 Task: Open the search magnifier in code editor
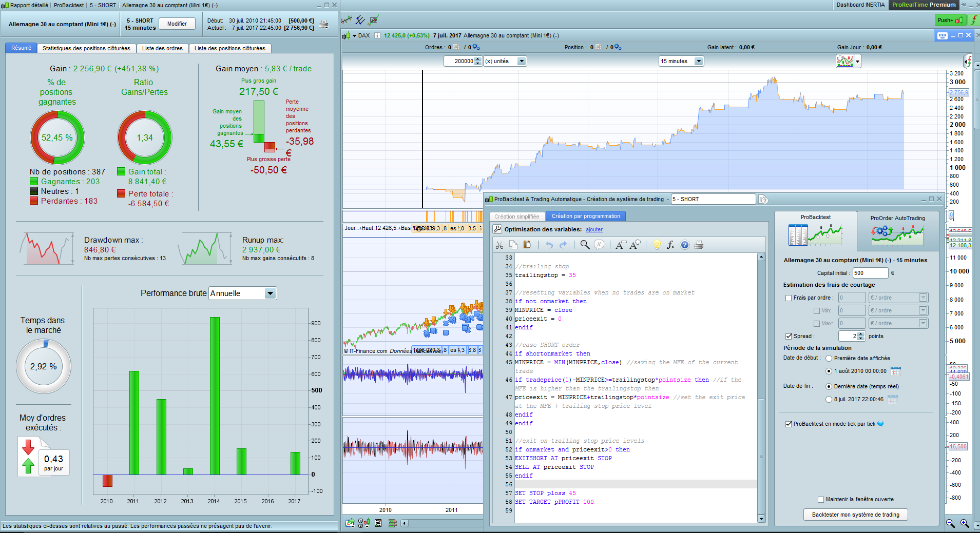click(x=584, y=245)
